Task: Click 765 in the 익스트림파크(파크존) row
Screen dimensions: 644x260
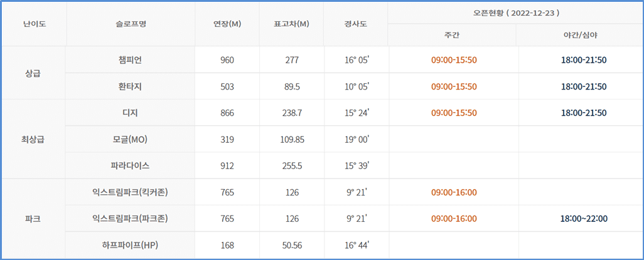Action: (x=227, y=219)
